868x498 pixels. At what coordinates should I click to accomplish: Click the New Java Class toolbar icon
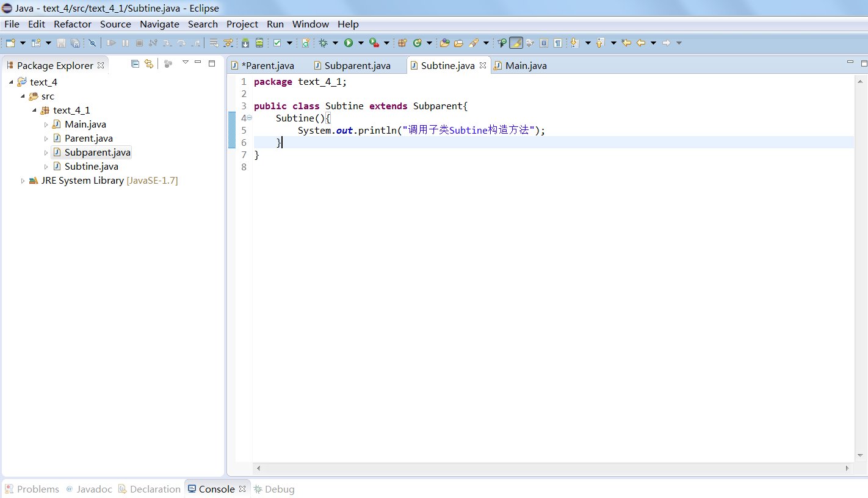point(418,43)
